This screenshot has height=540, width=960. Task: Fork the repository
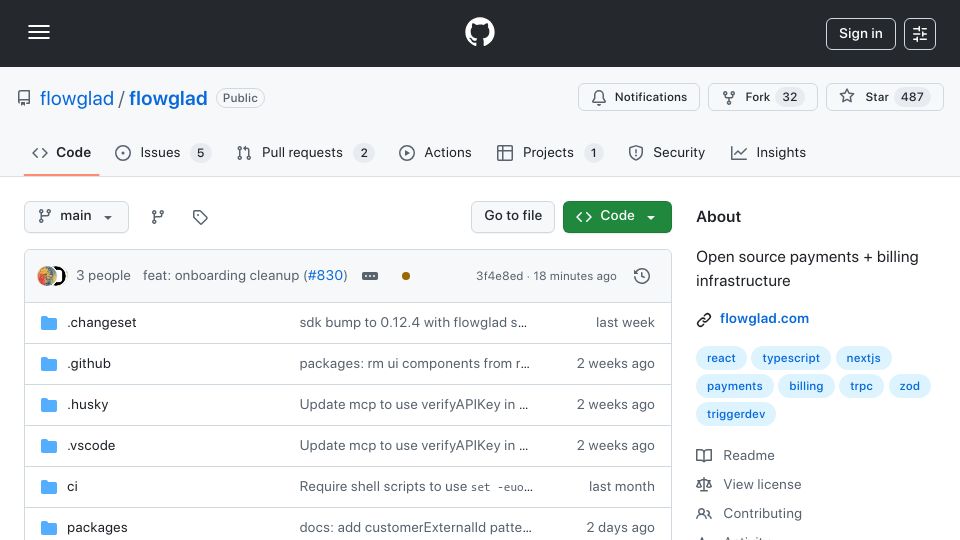[x=762, y=97]
